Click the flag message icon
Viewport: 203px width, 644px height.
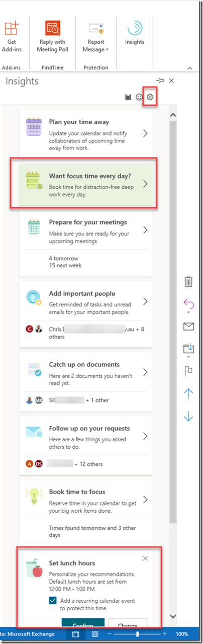188,371
